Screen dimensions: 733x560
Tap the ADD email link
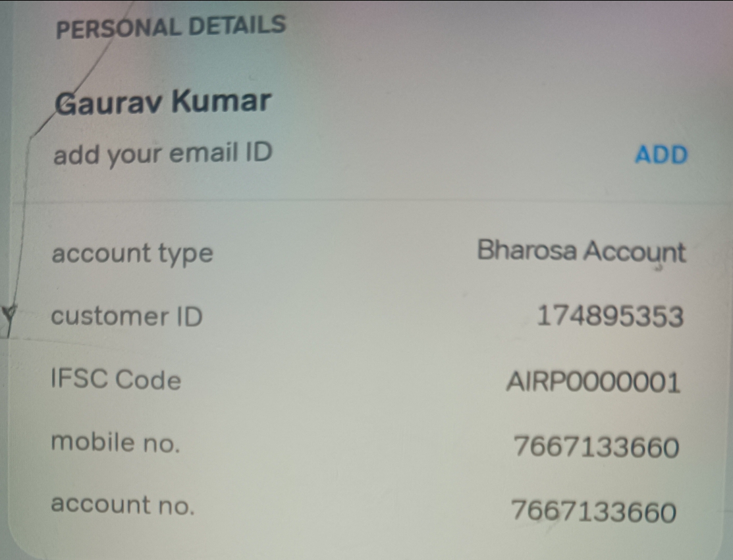pos(661,154)
